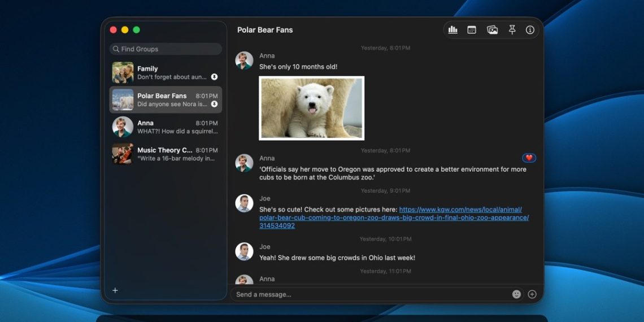Select the Polar Bear Fans conversation
Viewport: 644px width, 322px height.
pos(165,100)
